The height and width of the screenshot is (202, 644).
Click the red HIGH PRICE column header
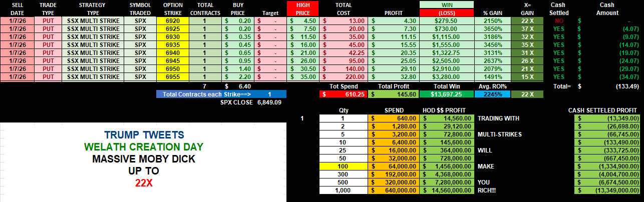coord(302,8)
